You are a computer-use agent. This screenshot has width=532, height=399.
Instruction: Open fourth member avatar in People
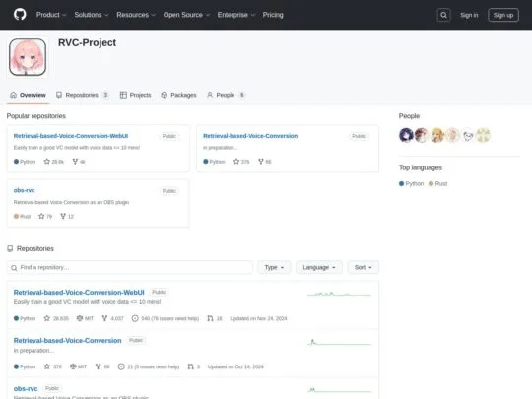coord(452,135)
